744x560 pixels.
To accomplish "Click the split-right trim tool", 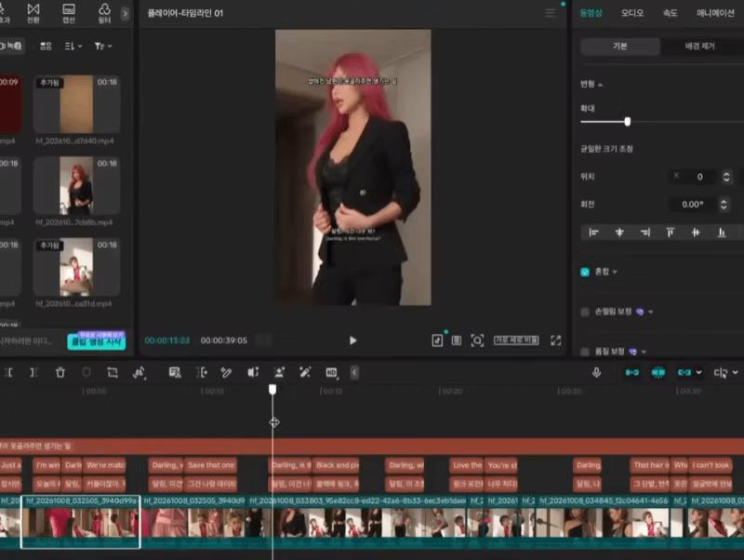I will click(33, 372).
